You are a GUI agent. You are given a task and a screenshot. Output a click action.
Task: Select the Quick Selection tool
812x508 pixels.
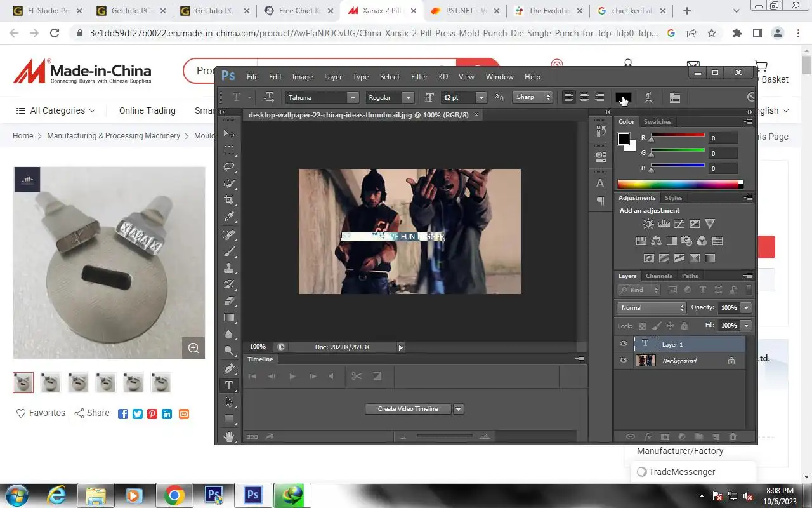(x=229, y=184)
